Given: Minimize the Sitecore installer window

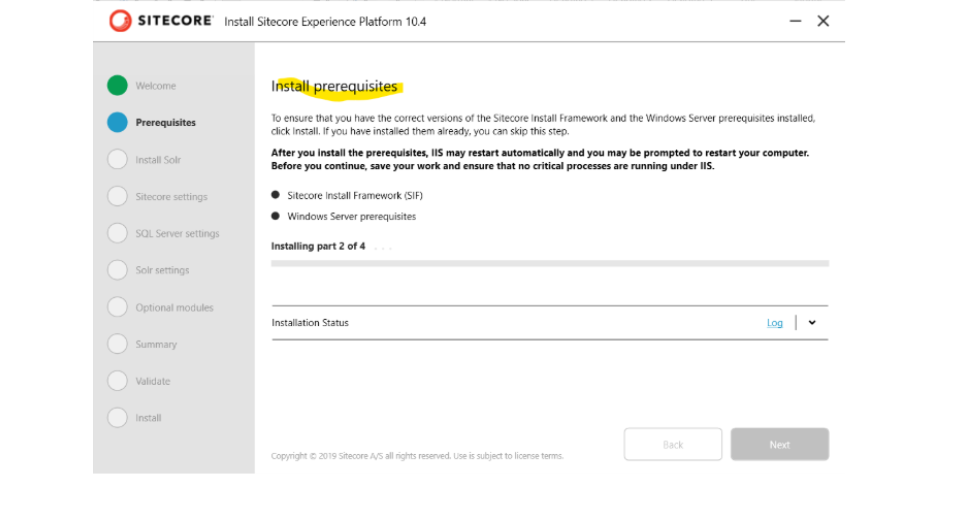Looking at the screenshot, I should click(x=795, y=21).
